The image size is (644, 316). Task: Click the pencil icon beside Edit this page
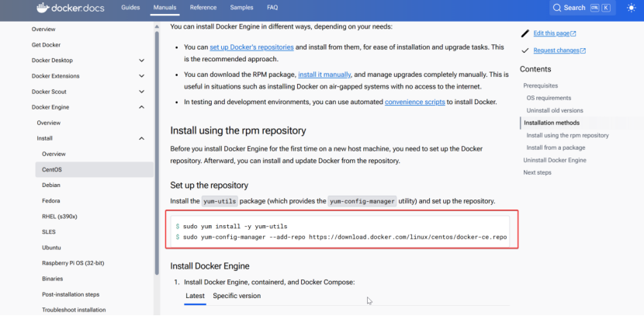tap(525, 33)
